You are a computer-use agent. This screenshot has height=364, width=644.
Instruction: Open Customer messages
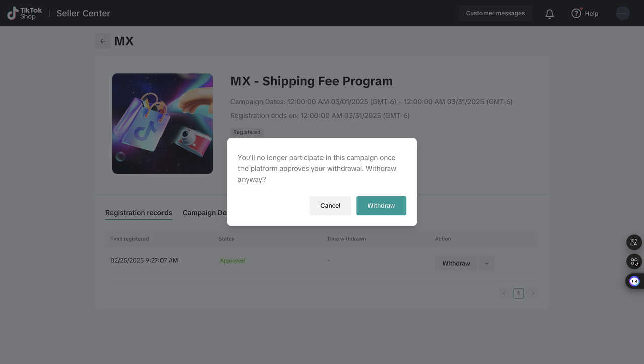495,13
